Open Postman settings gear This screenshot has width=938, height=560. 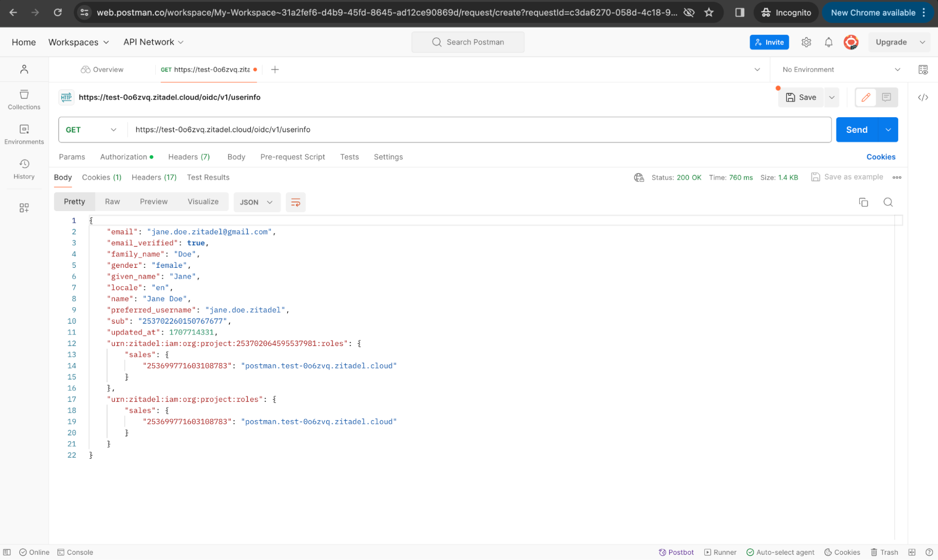(x=806, y=42)
